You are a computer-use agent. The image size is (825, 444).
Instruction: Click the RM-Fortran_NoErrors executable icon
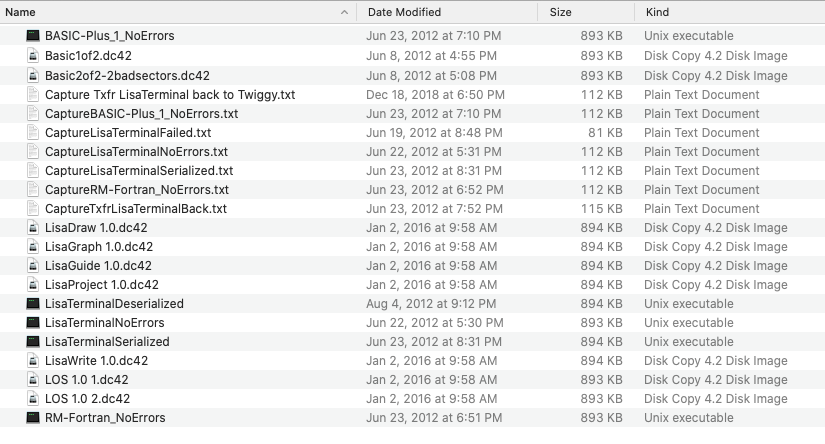tap(33, 418)
